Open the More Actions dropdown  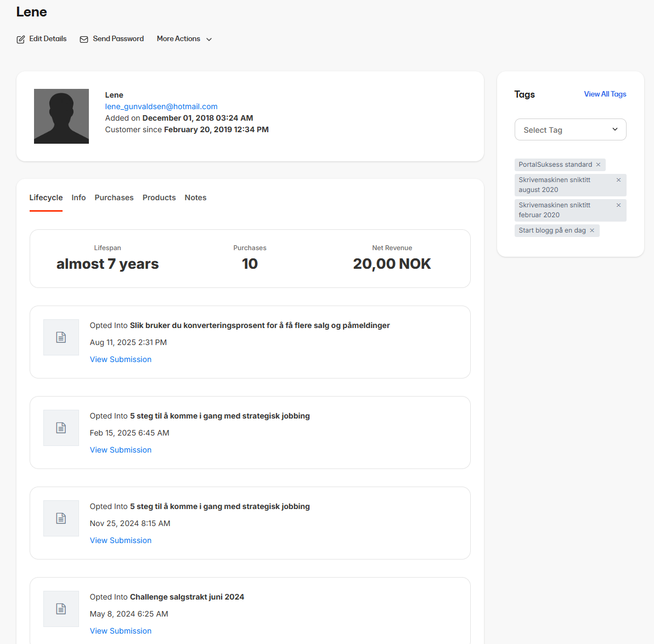pos(184,39)
